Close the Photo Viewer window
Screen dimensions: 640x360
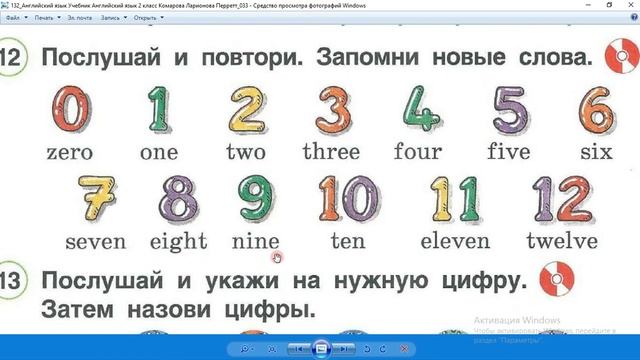point(631,5)
